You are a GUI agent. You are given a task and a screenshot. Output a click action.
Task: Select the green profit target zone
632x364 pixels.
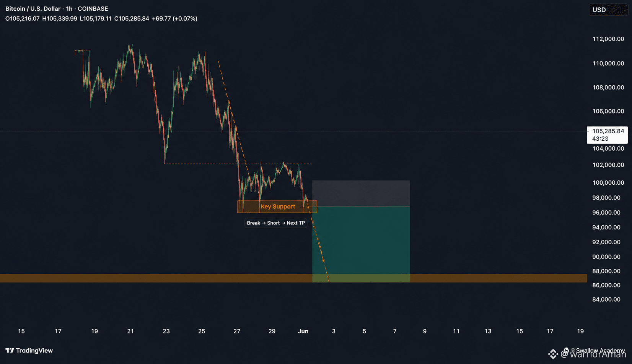[x=361, y=244]
